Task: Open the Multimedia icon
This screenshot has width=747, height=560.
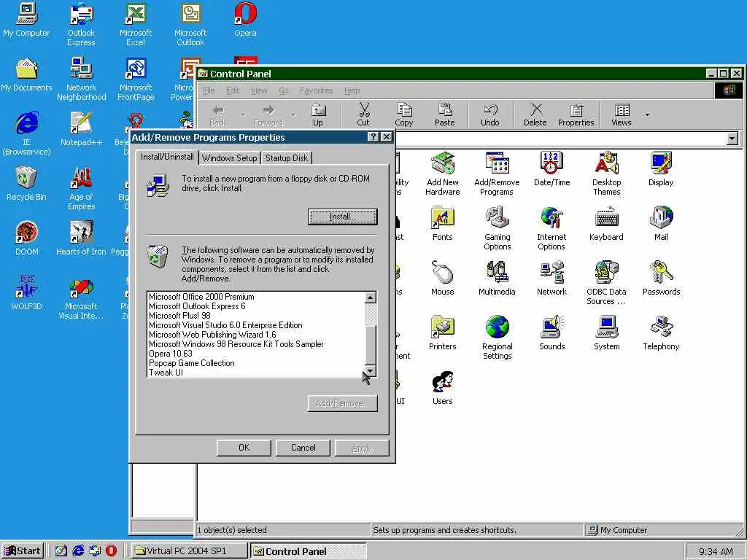Action: pyautogui.click(x=497, y=278)
